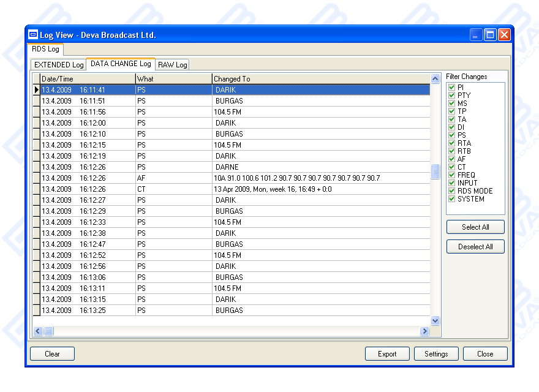
Task: Toggle the AF filter checkbox
Action: (452, 159)
